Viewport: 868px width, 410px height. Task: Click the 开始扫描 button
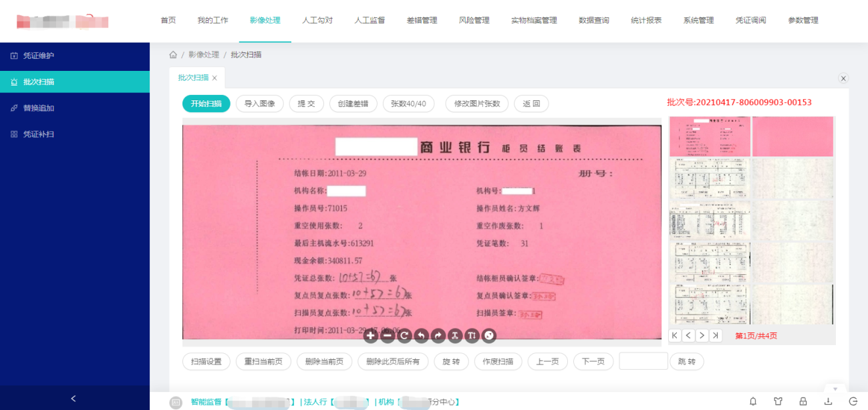(x=206, y=104)
